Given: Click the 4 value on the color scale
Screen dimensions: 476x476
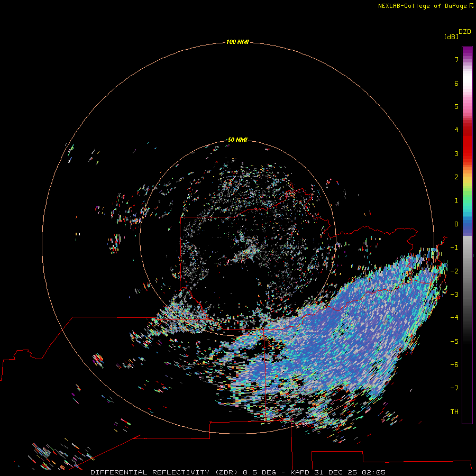Looking at the screenshot, I should coord(456,130).
